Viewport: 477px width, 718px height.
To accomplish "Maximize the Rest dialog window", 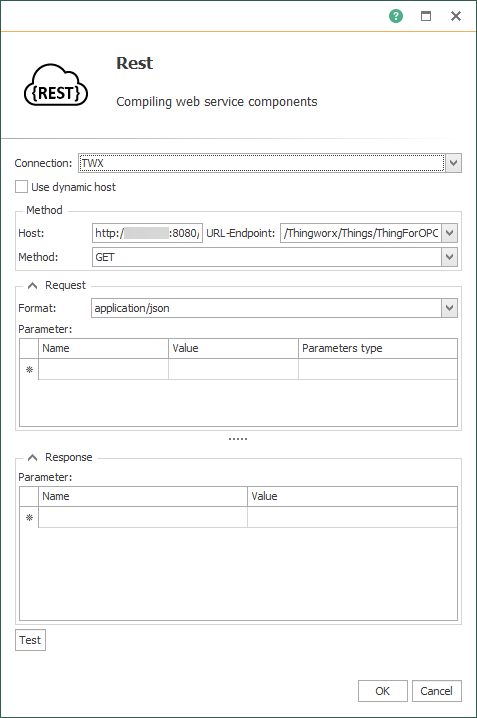I will coord(426,16).
